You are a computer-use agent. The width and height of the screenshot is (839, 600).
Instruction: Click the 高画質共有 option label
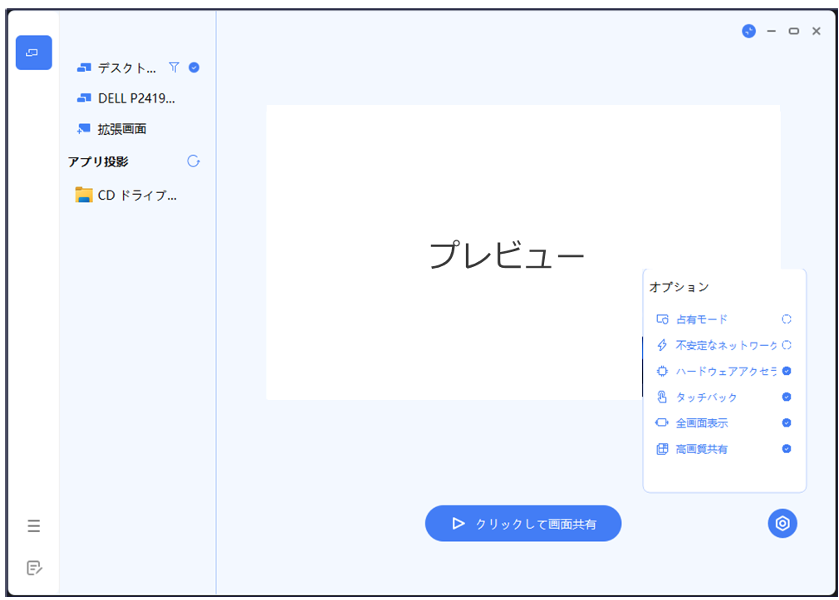click(x=701, y=449)
